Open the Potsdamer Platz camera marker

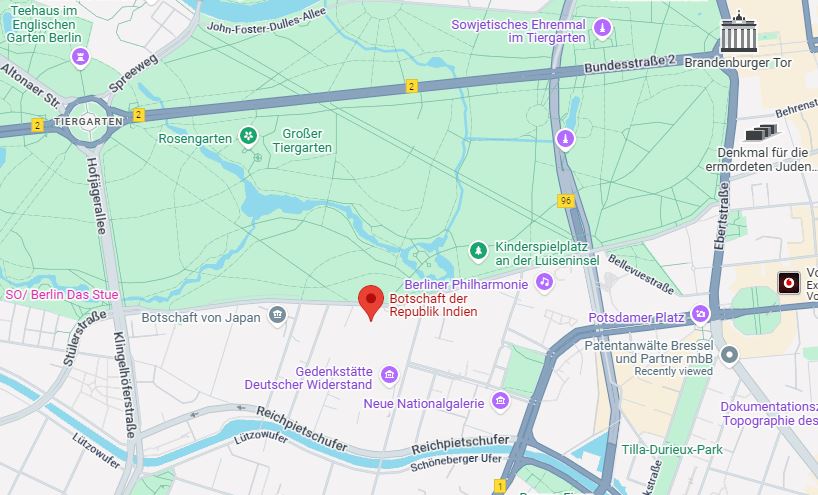coord(701,314)
